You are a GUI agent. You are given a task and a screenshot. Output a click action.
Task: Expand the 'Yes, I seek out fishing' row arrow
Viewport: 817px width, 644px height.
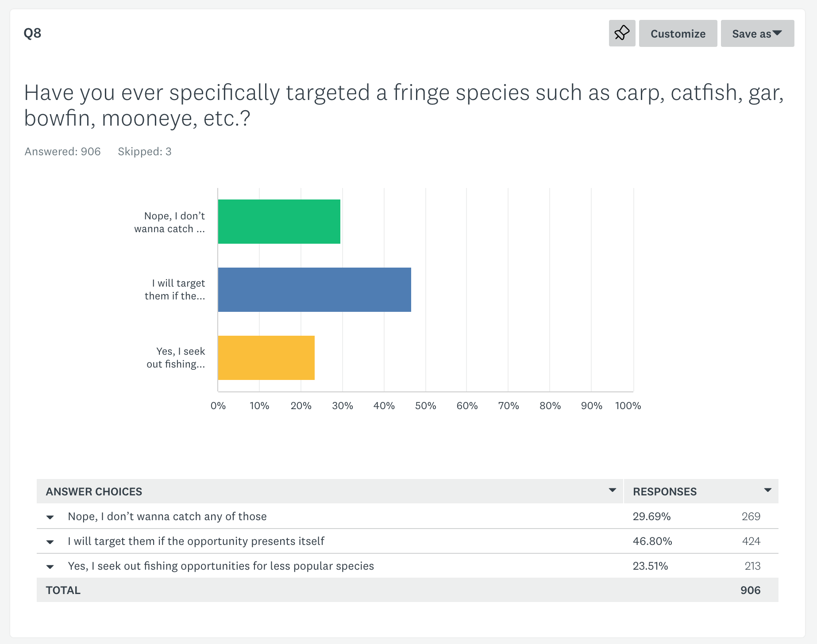(50, 567)
